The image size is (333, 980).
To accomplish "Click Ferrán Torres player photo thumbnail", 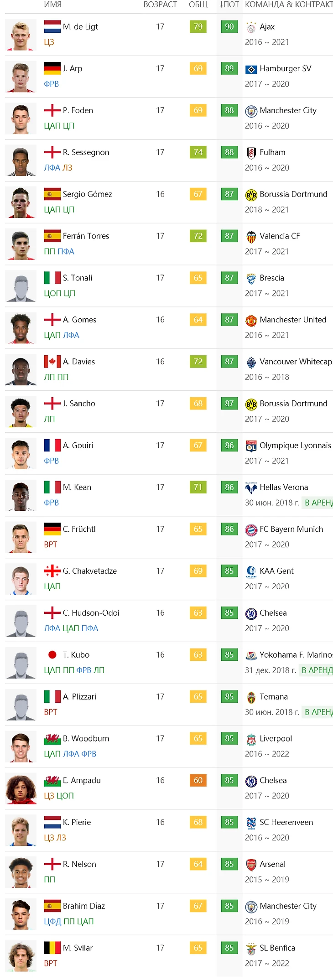I will [x=21, y=244].
